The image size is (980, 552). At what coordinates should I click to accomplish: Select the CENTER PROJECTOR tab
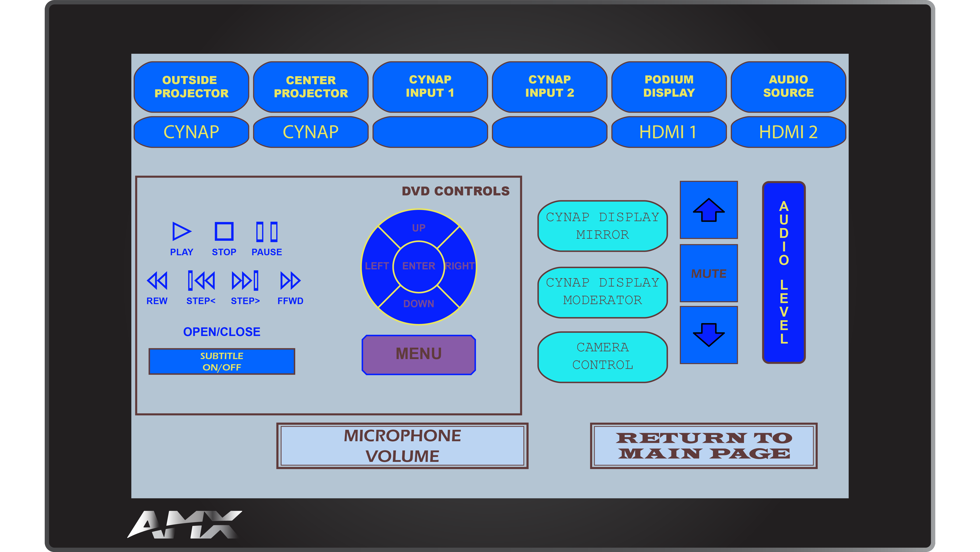pyautogui.click(x=311, y=86)
